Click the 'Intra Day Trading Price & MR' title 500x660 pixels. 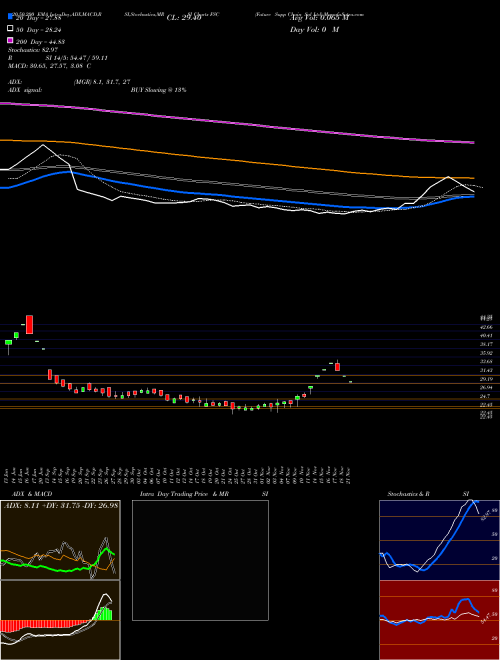coord(184,494)
